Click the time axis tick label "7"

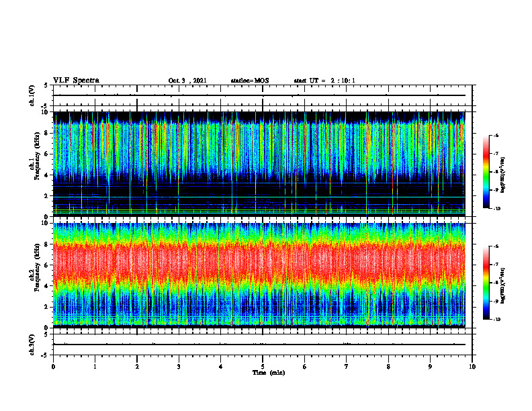coord(347,367)
